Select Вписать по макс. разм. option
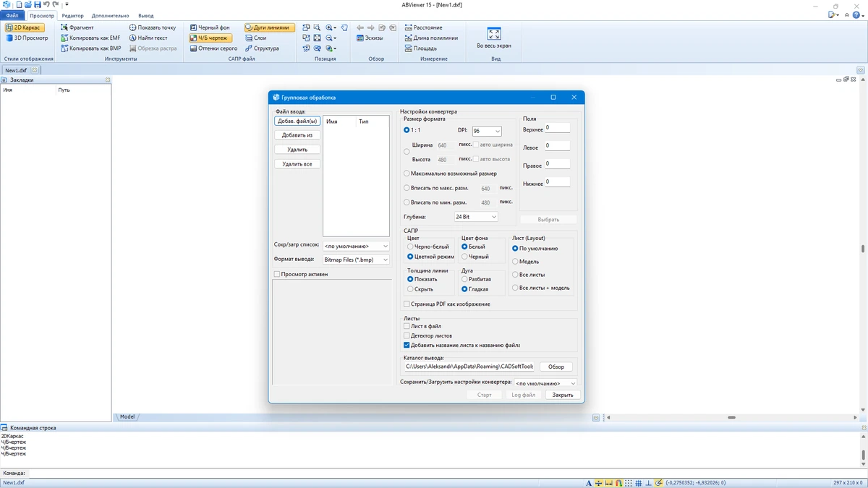This screenshot has height=488, width=868. pyautogui.click(x=435, y=188)
